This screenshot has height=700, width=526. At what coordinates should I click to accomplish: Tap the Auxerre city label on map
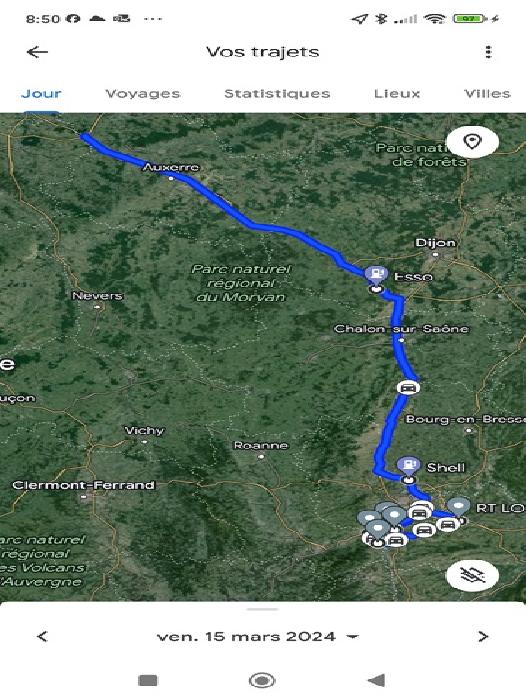point(171,167)
